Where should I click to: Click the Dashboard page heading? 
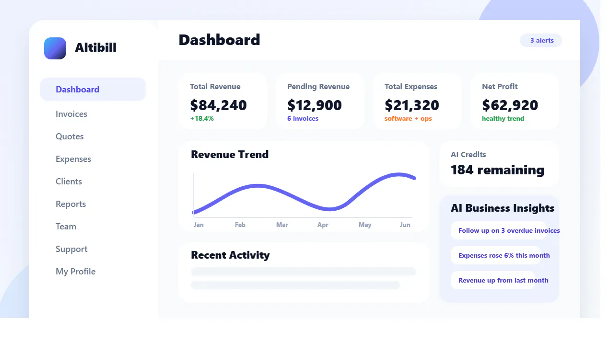(219, 40)
